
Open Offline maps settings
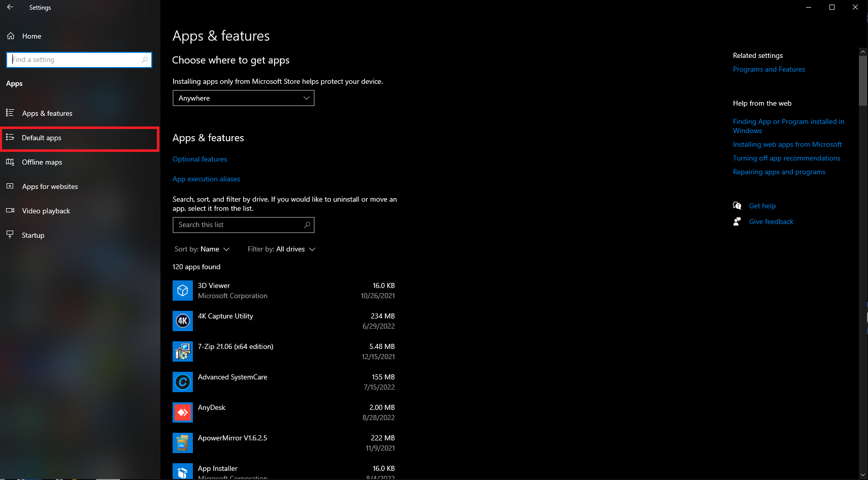point(42,162)
